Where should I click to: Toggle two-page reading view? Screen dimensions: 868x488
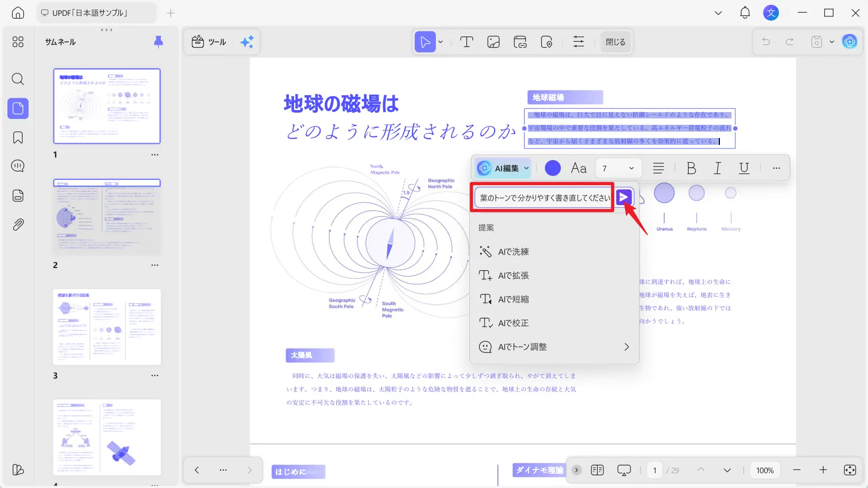coord(597,469)
